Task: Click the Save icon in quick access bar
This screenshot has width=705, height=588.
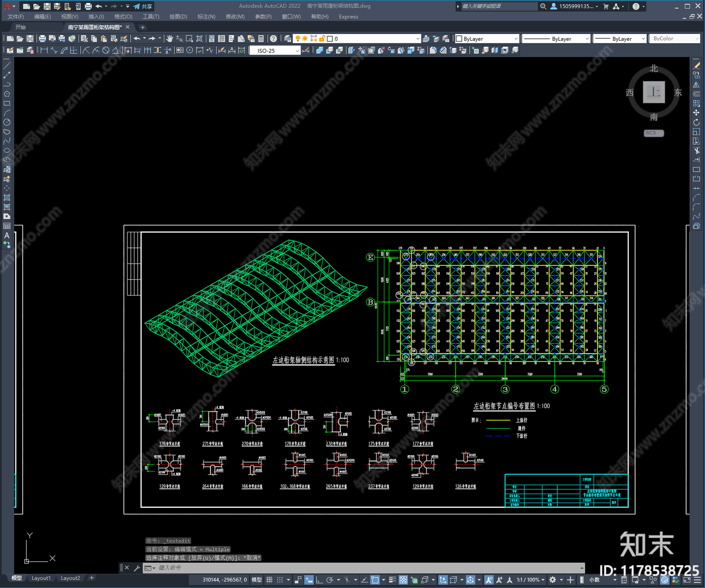Action: 47,6
